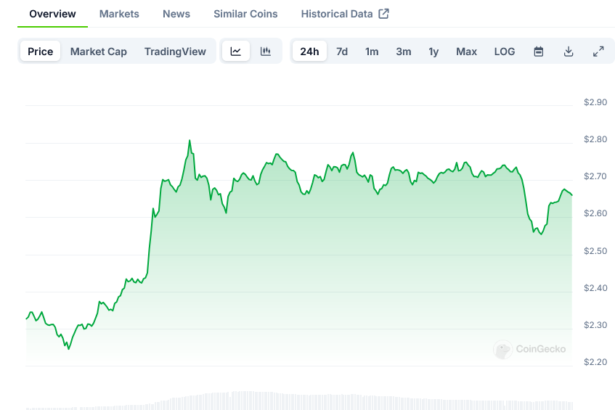Click the download chart data icon

point(568,52)
